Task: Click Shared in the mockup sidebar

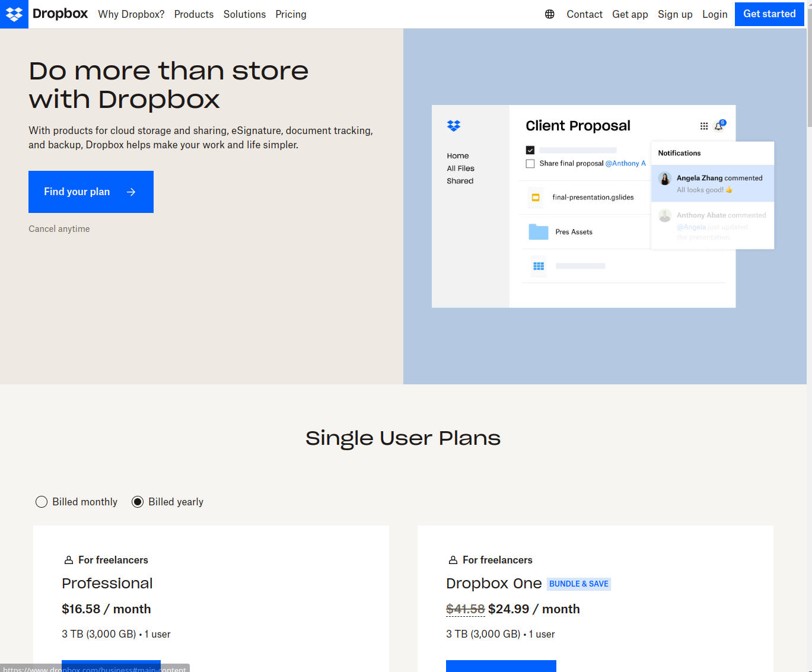Action: click(460, 181)
